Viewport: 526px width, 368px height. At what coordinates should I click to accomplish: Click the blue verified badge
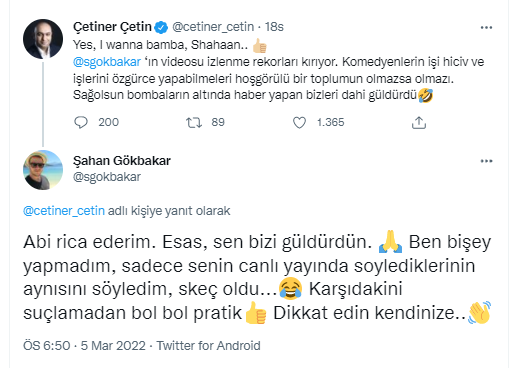click(161, 27)
